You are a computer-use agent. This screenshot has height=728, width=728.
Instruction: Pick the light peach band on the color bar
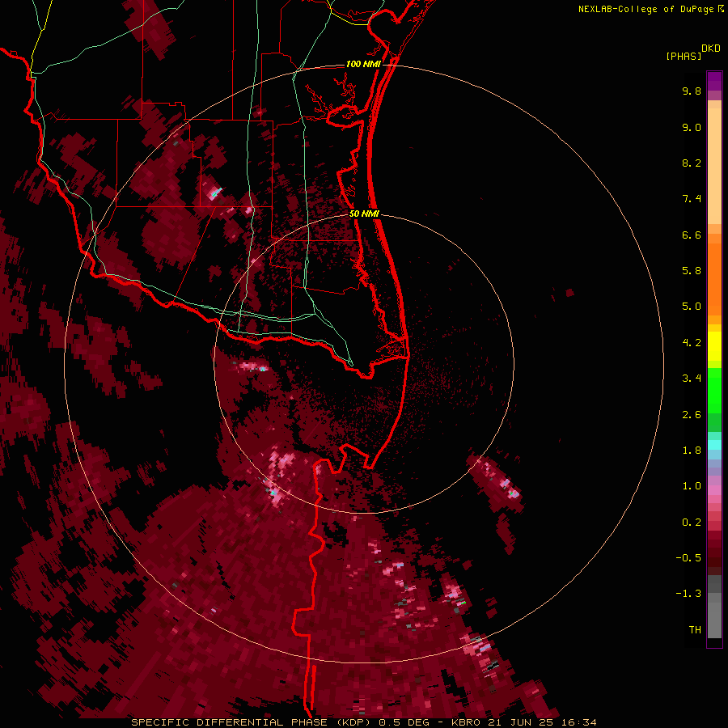click(x=714, y=166)
